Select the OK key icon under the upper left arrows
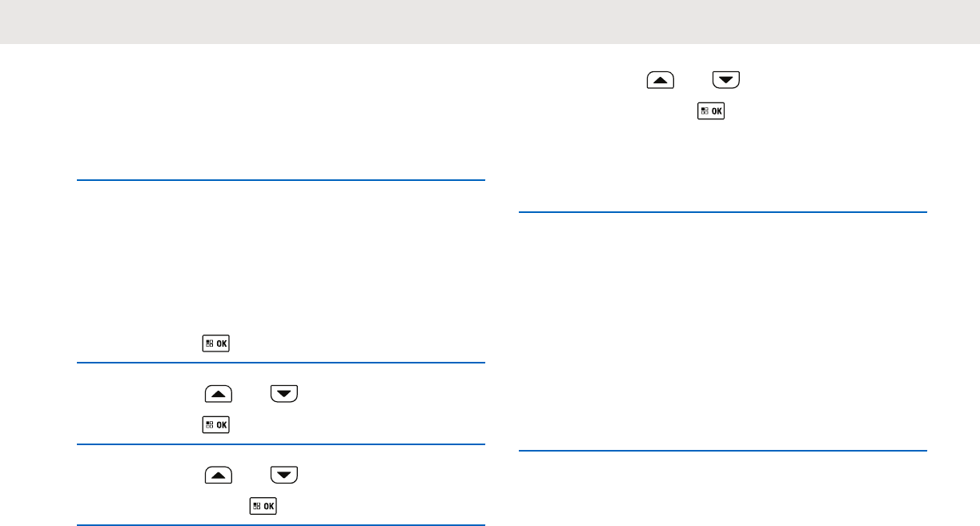The image size is (980, 526). click(216, 424)
